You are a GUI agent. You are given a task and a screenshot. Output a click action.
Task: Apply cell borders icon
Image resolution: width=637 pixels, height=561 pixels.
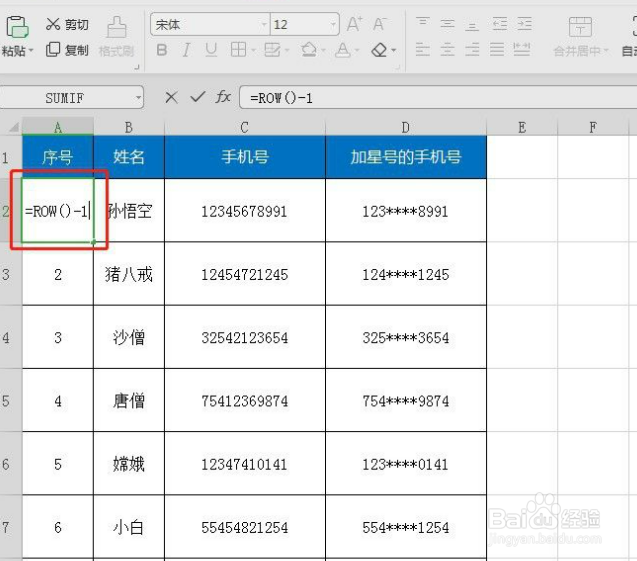[x=238, y=50]
